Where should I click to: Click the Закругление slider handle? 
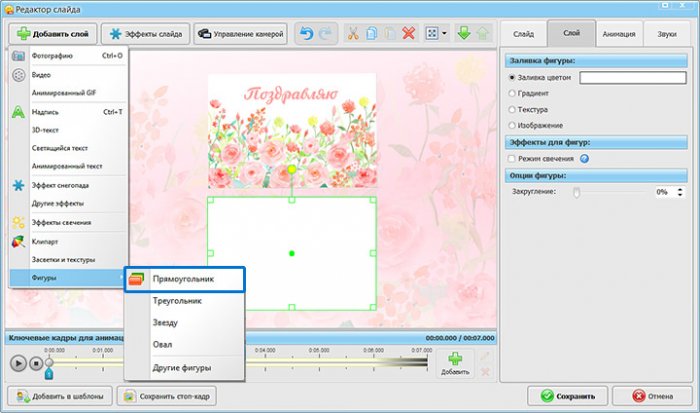(x=576, y=191)
